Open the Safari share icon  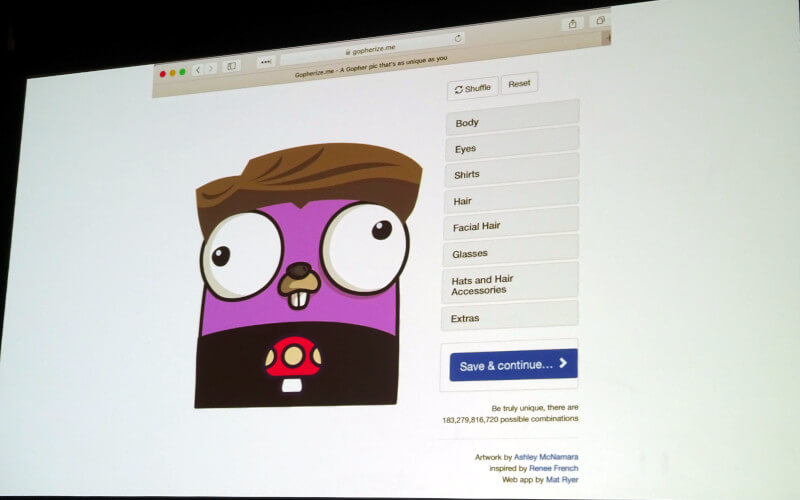pos(572,23)
